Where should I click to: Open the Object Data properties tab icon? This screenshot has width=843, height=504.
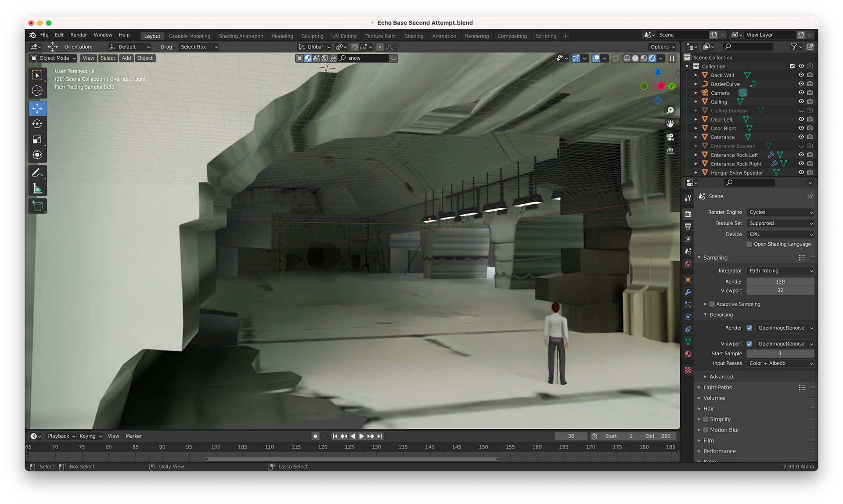coord(688,342)
